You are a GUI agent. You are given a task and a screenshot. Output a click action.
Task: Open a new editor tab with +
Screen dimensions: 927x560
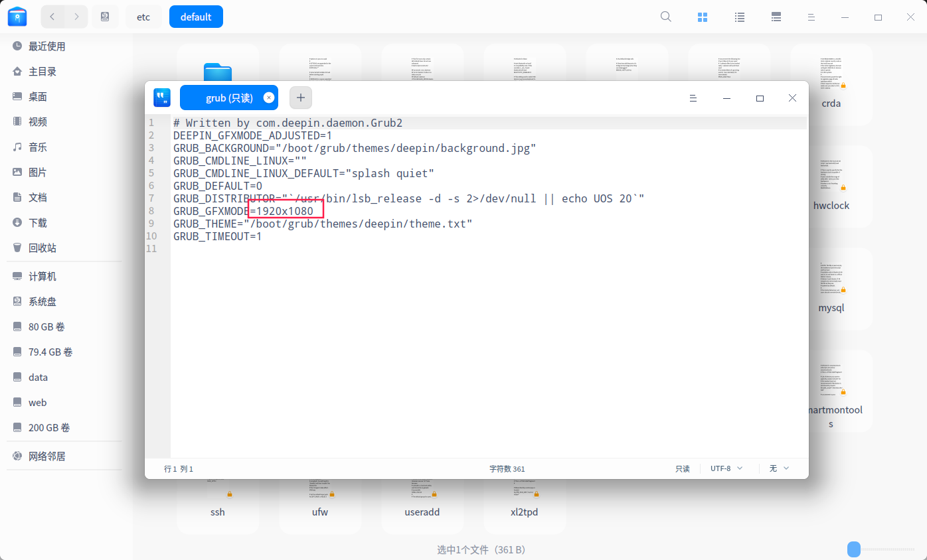pos(300,97)
